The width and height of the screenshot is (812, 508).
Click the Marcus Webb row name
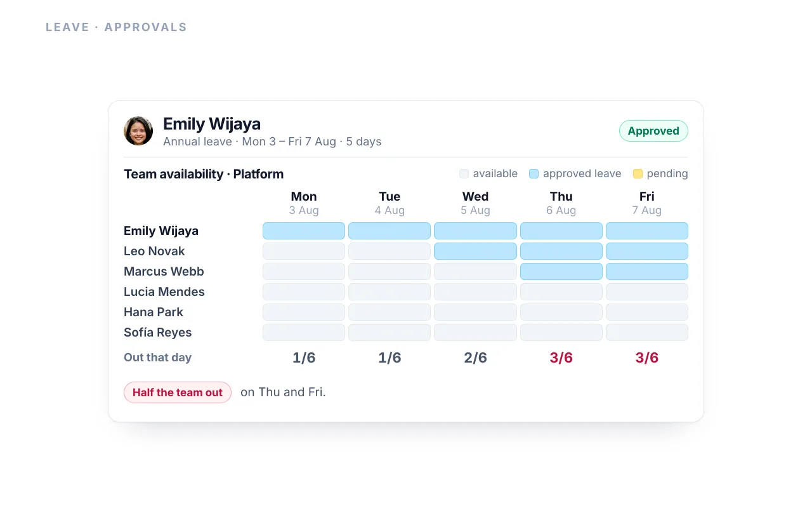[164, 271]
